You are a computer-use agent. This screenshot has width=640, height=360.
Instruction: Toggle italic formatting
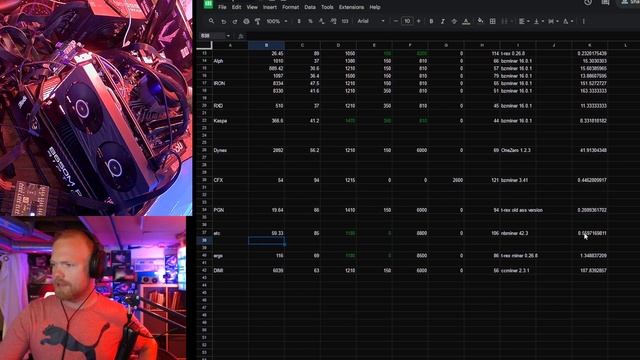(442, 21)
